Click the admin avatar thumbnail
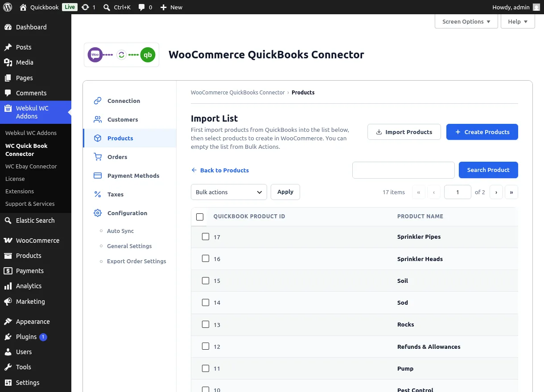 point(536,7)
